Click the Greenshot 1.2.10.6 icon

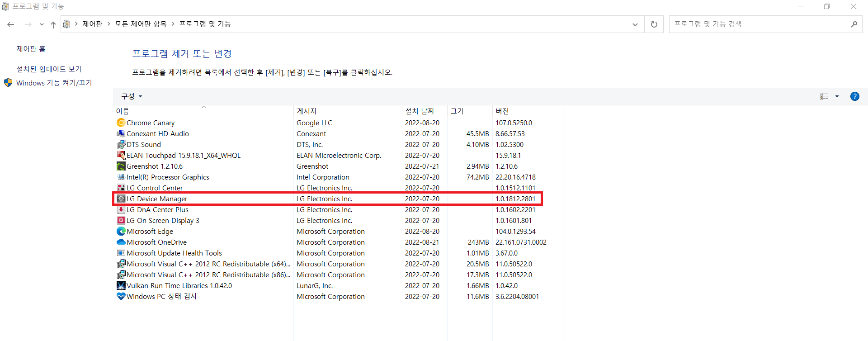[x=121, y=166]
